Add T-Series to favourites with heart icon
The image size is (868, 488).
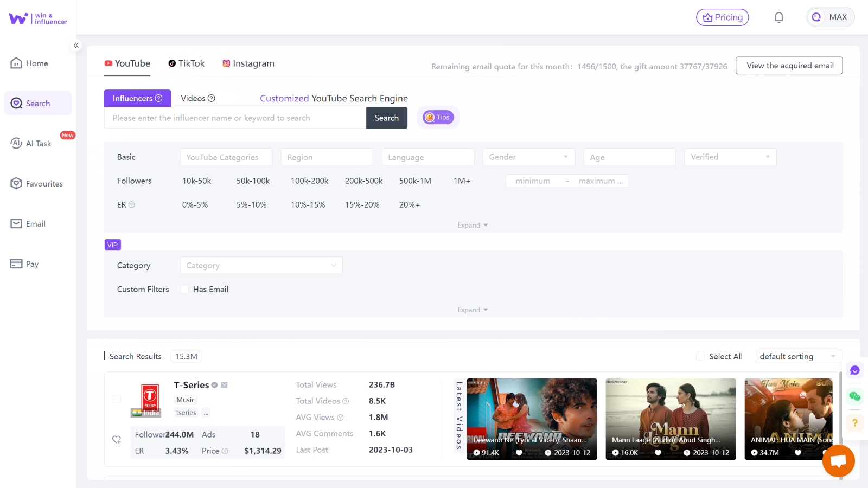[x=117, y=439]
